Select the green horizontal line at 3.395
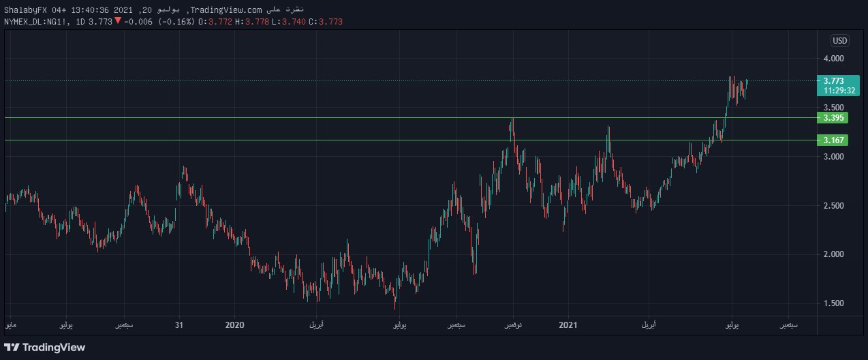 coord(341,117)
